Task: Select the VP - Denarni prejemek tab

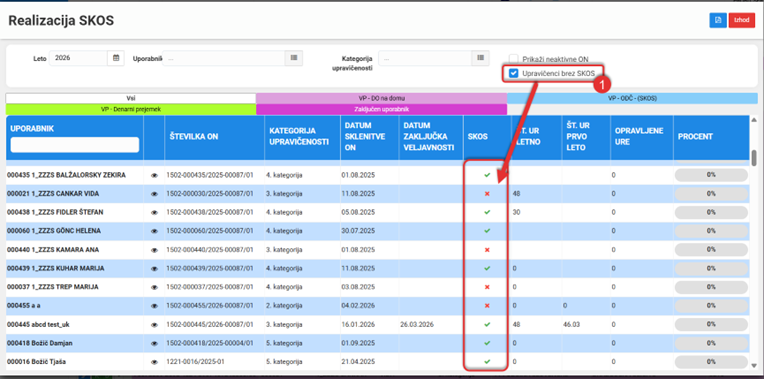Action: pyautogui.click(x=131, y=110)
